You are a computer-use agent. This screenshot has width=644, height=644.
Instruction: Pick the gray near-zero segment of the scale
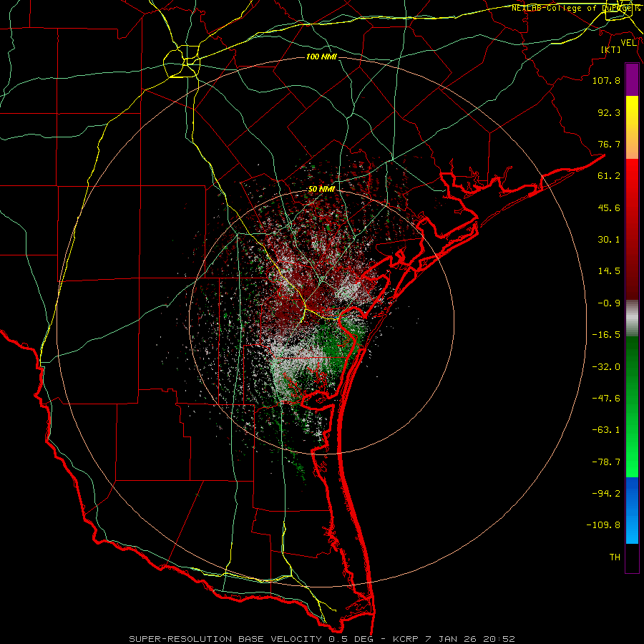632,318
